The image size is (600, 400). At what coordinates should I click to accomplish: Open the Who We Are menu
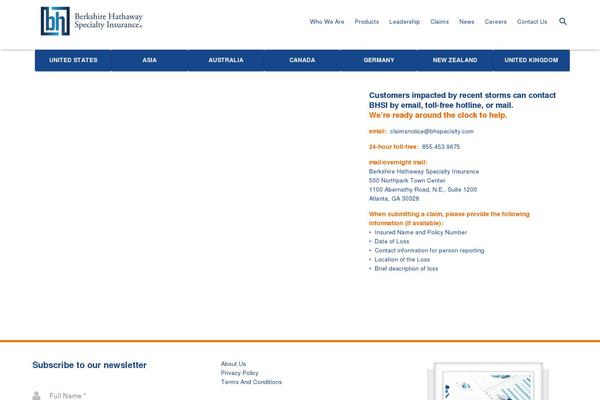pos(327,22)
